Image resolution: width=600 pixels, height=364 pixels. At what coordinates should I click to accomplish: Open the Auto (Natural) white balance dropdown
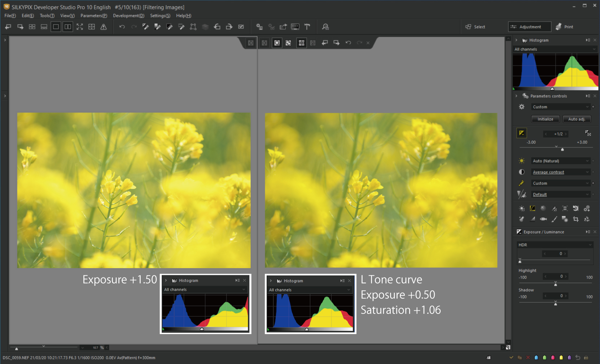tap(561, 161)
